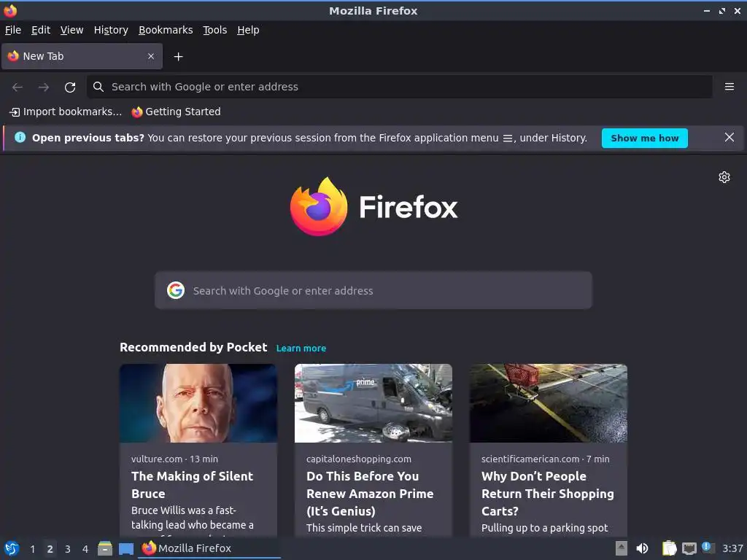747x560 pixels.
Task: Open the update notifier tray icon
Action: (x=708, y=548)
